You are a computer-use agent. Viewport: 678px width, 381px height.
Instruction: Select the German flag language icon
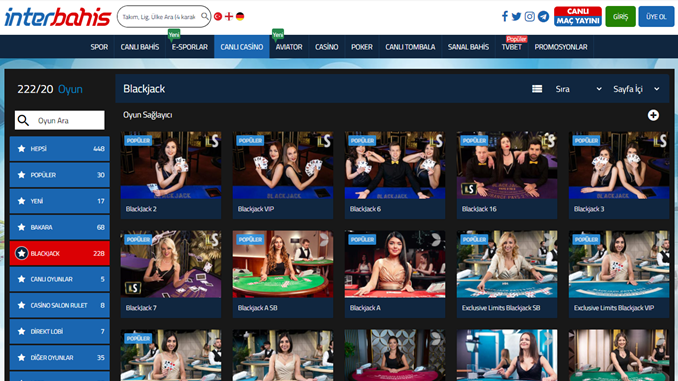click(x=240, y=16)
